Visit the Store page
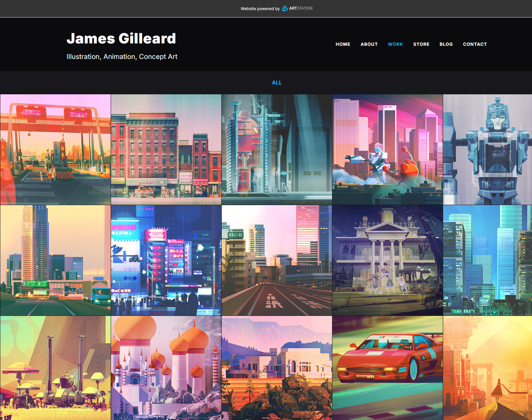Viewport: 532px width, 420px height. 421,44
